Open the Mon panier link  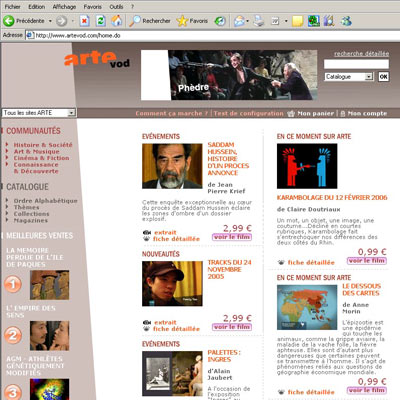tap(315, 114)
